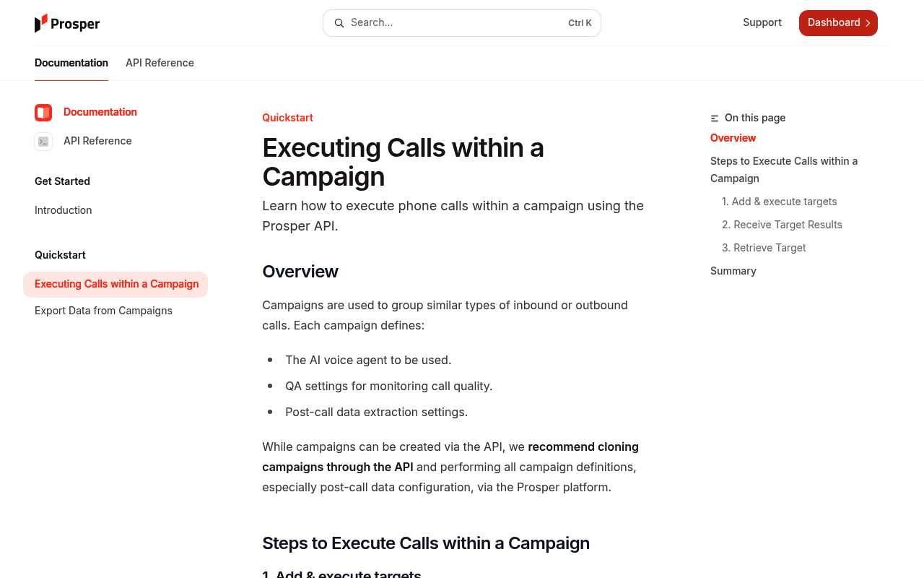
Task: Click the red Documentation book icon
Action: pyautogui.click(x=43, y=113)
